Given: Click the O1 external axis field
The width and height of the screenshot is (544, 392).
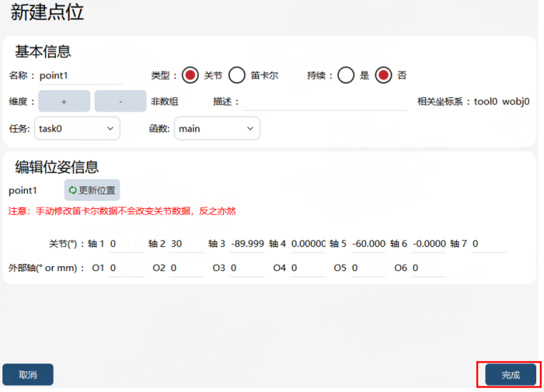Looking at the screenshot, I should 126,268.
